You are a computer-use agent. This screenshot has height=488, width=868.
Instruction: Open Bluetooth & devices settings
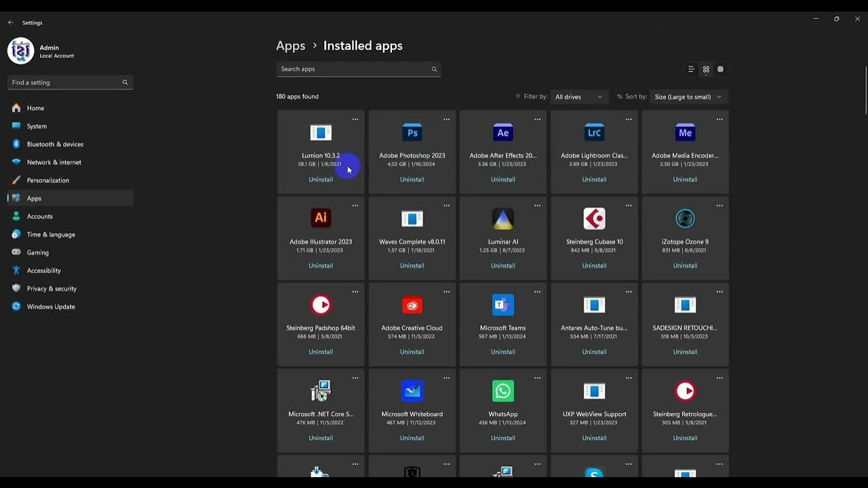[x=71, y=144]
